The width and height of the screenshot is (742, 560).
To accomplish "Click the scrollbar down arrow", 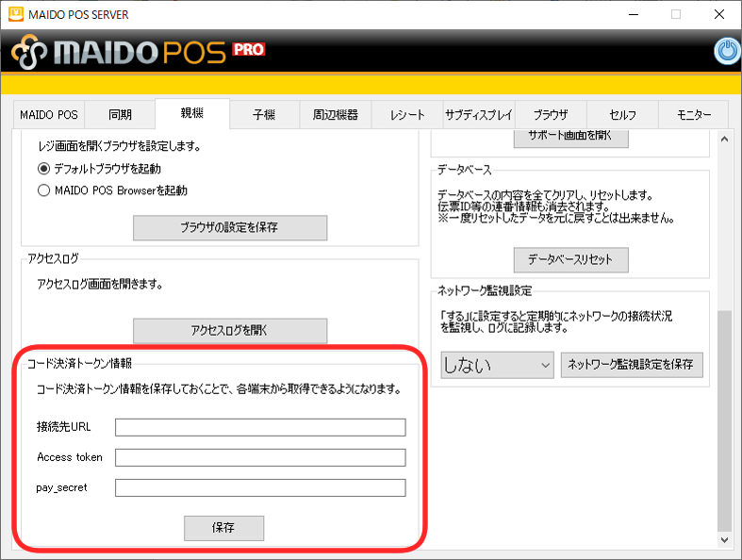I will (724, 539).
